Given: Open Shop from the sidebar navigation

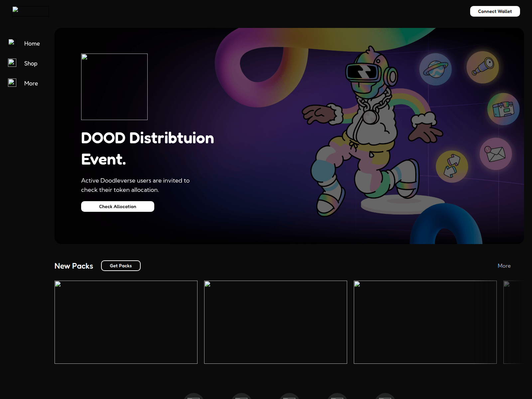Looking at the screenshot, I should tap(31, 63).
